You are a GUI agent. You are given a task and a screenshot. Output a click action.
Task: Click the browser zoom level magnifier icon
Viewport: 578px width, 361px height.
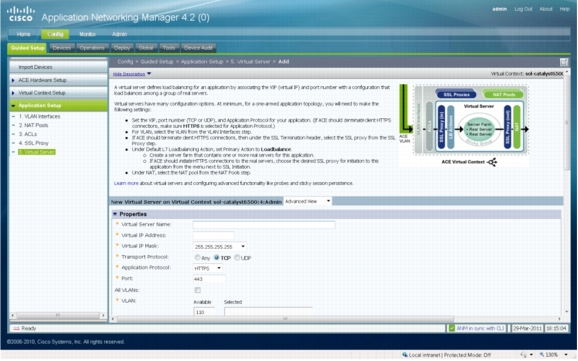542,355
